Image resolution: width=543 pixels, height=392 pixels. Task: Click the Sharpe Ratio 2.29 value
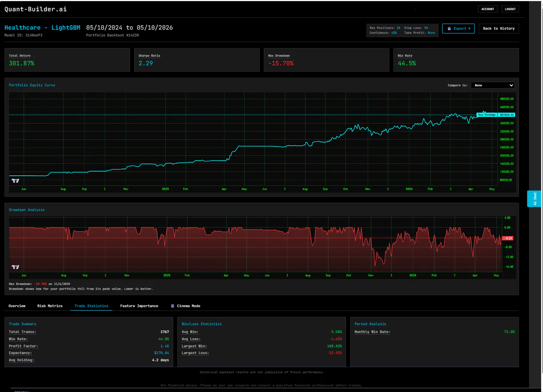tap(146, 63)
